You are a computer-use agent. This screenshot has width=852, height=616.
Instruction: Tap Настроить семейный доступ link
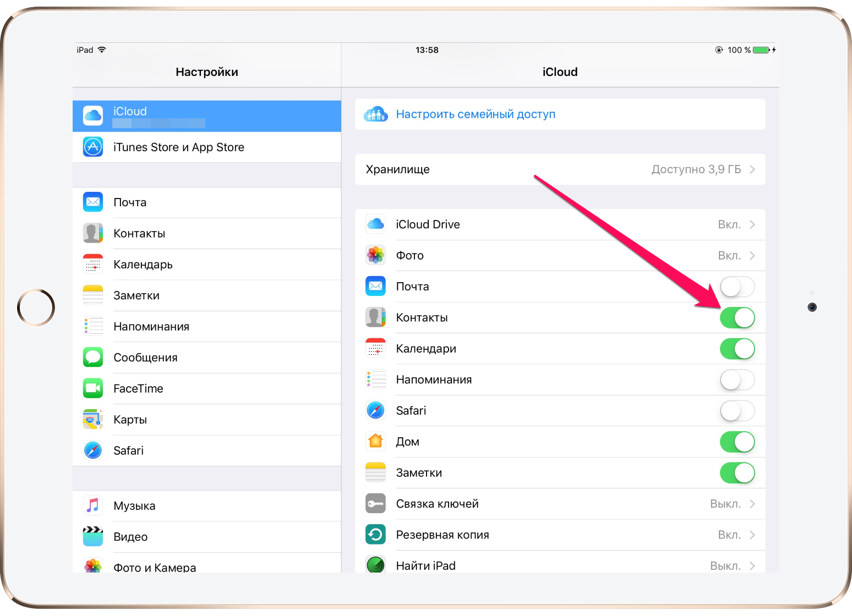(476, 114)
